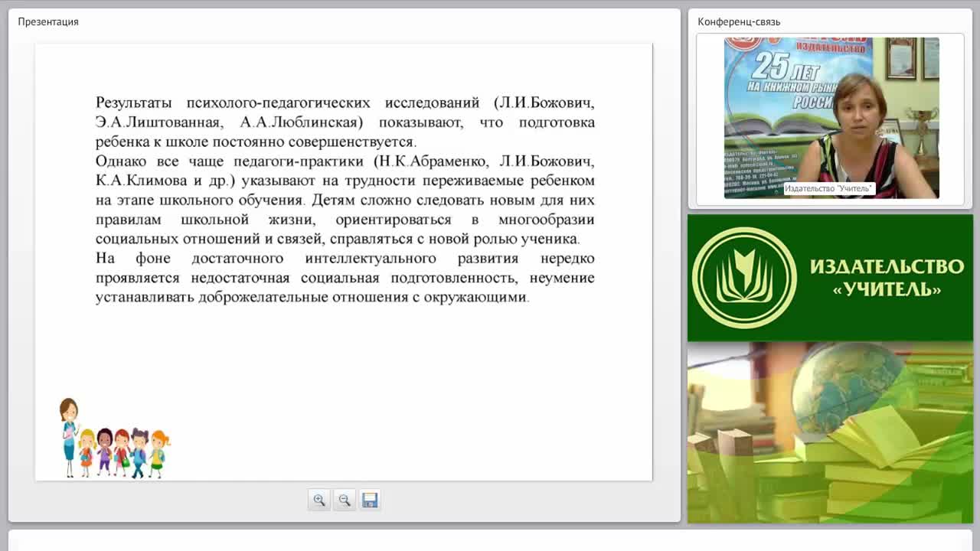The height and width of the screenshot is (551, 980).
Task: Click the ИЗДАТЕЛЬСТВО «УЧИТЕЛЬ» banner text
Action: coord(887,278)
